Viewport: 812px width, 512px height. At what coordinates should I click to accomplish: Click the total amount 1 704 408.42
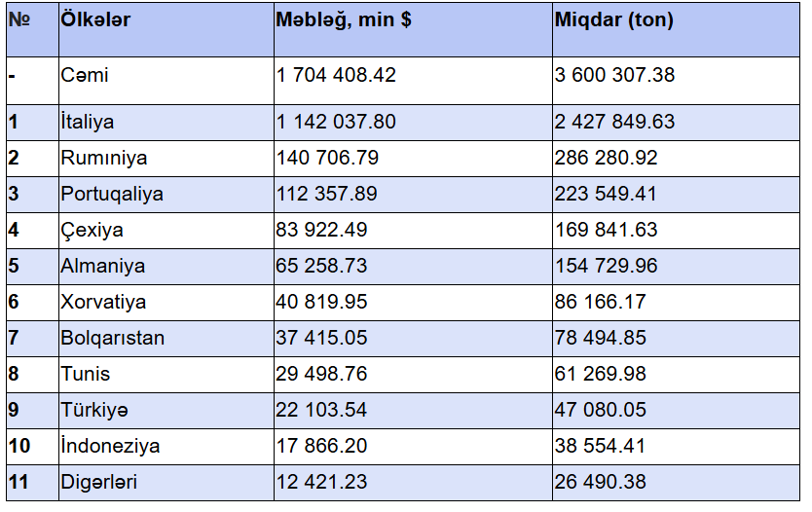tap(336, 75)
